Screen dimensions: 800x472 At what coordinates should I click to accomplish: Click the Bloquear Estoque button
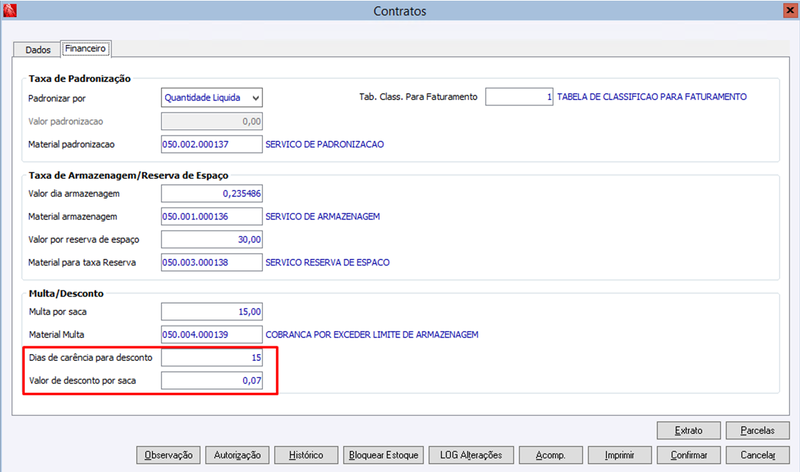pos(383,455)
